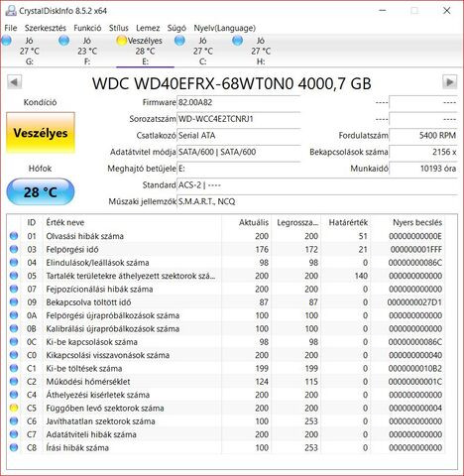Click status icon of Javíthatatlan szektorok row

(x=14, y=421)
